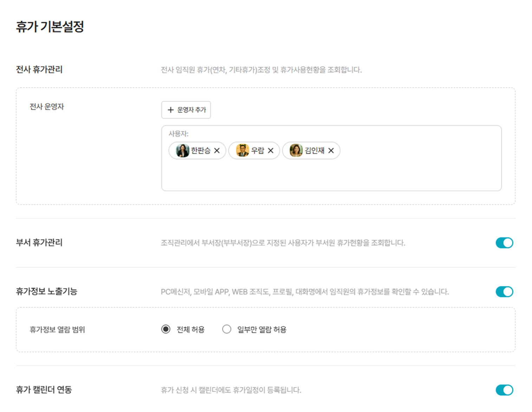Disable the 부서 휴가관리 toggle
This screenshot has height=412, width=532.
coord(504,243)
